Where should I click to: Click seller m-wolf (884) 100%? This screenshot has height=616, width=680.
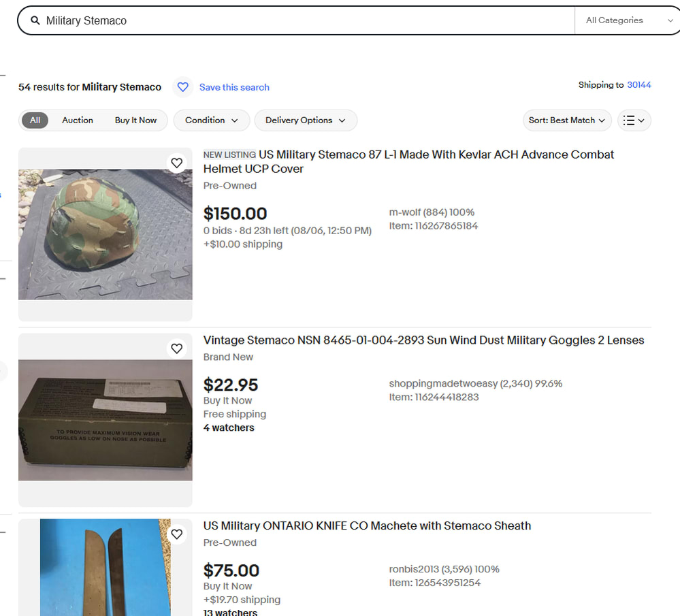point(432,212)
